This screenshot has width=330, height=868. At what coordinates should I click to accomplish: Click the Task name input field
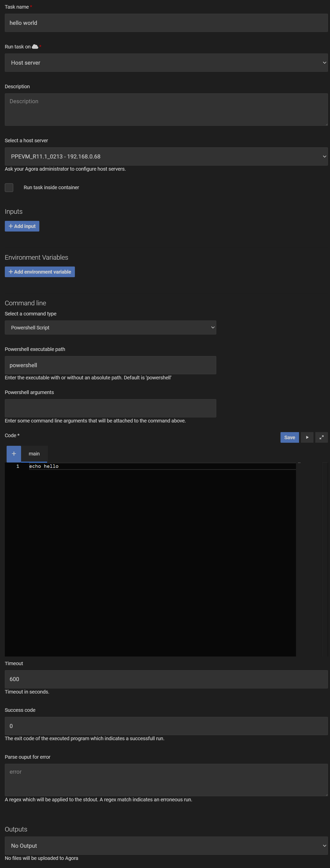[x=166, y=23]
